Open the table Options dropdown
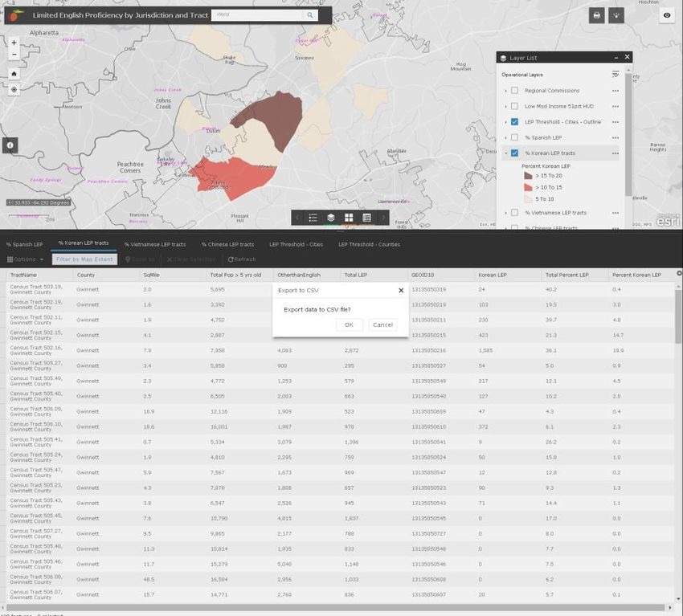The height and width of the screenshot is (616, 683). [24, 259]
